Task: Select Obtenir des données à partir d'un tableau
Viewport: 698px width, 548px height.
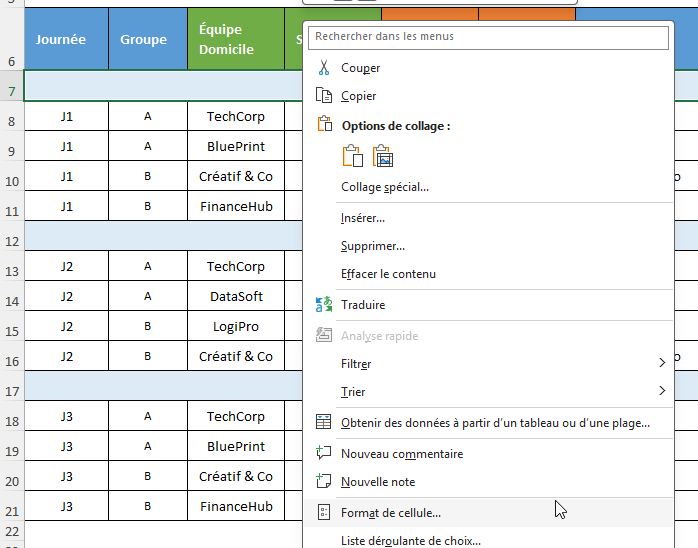Action: (x=488, y=423)
